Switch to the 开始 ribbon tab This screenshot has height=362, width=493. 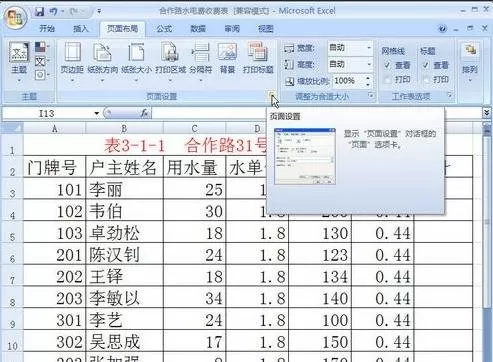click(47, 29)
